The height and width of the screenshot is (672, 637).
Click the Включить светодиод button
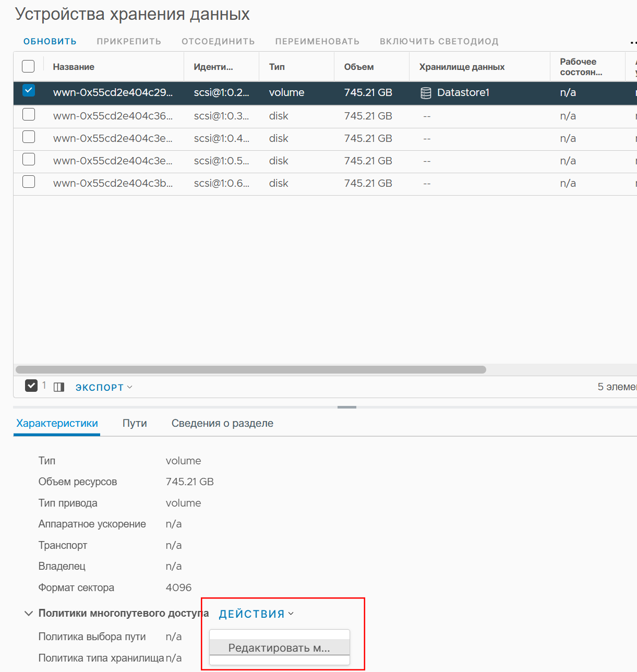point(439,41)
